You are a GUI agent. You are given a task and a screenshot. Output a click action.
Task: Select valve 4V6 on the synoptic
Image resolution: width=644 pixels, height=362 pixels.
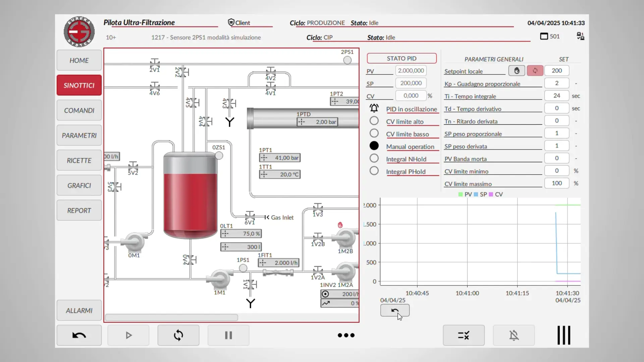(155, 86)
